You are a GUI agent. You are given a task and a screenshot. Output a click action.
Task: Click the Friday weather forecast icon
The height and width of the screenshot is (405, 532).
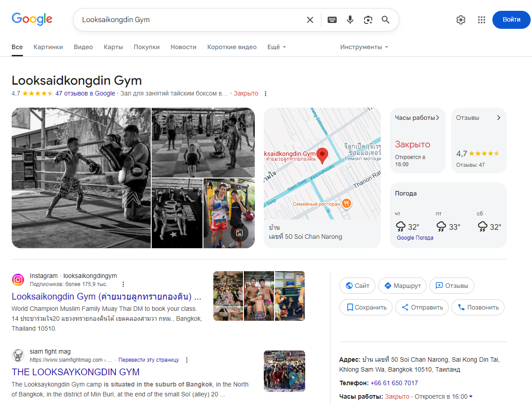tap(442, 227)
